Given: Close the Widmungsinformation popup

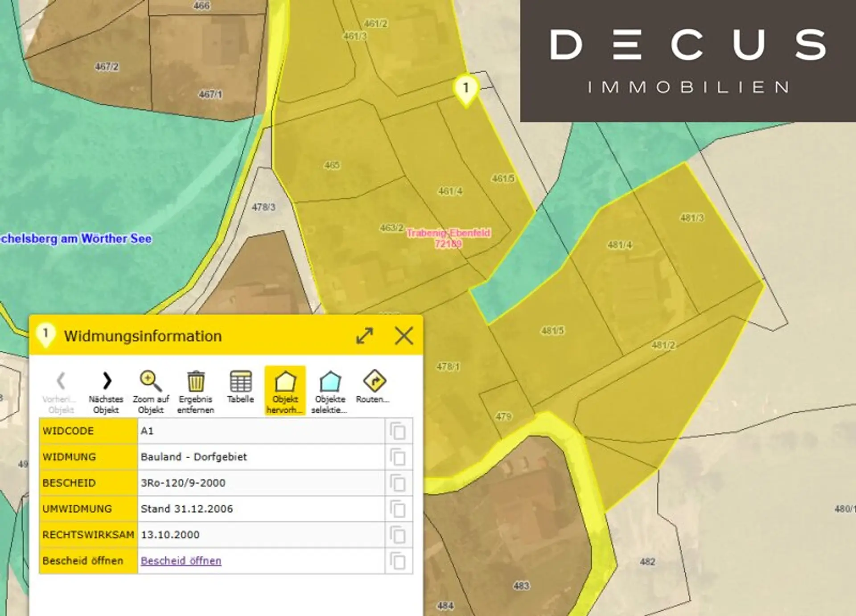Looking at the screenshot, I should tap(404, 336).
